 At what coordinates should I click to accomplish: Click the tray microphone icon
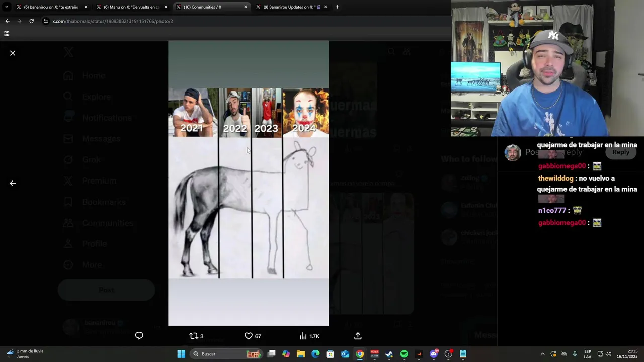click(x=575, y=354)
